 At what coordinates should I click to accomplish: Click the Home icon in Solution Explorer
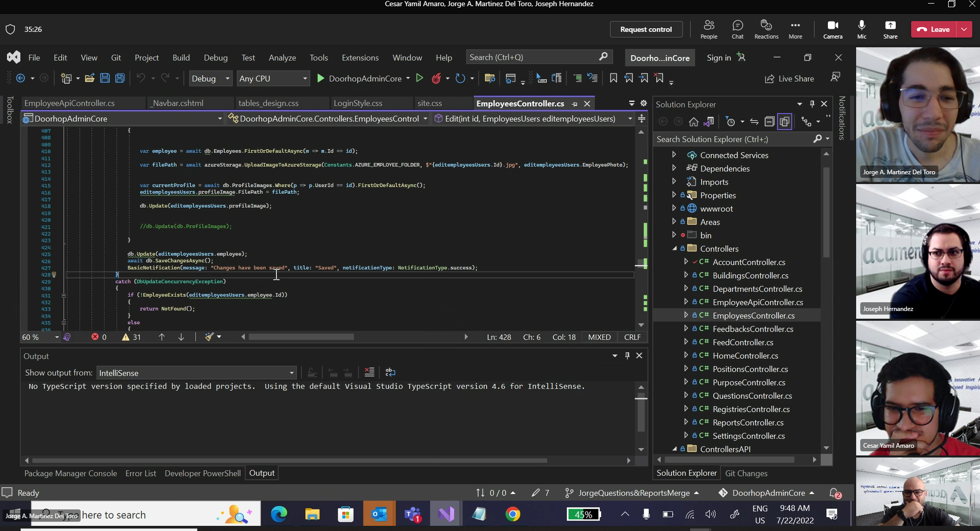click(693, 122)
